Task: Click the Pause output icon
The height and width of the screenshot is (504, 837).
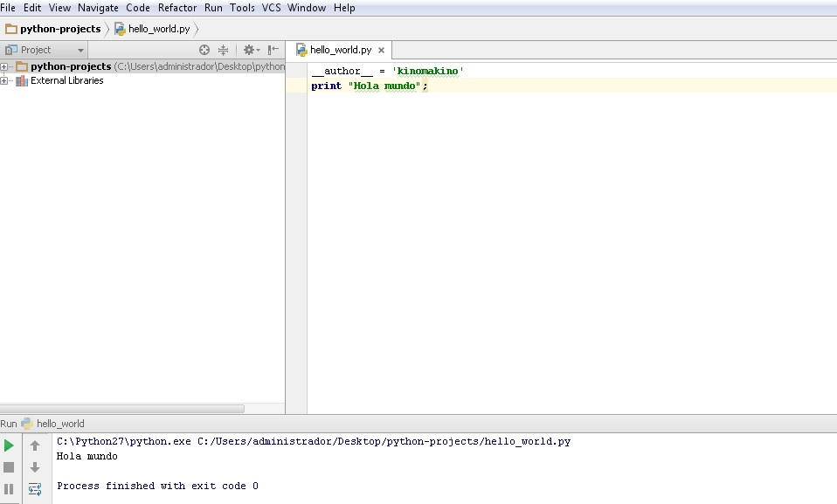Action: click(x=9, y=489)
